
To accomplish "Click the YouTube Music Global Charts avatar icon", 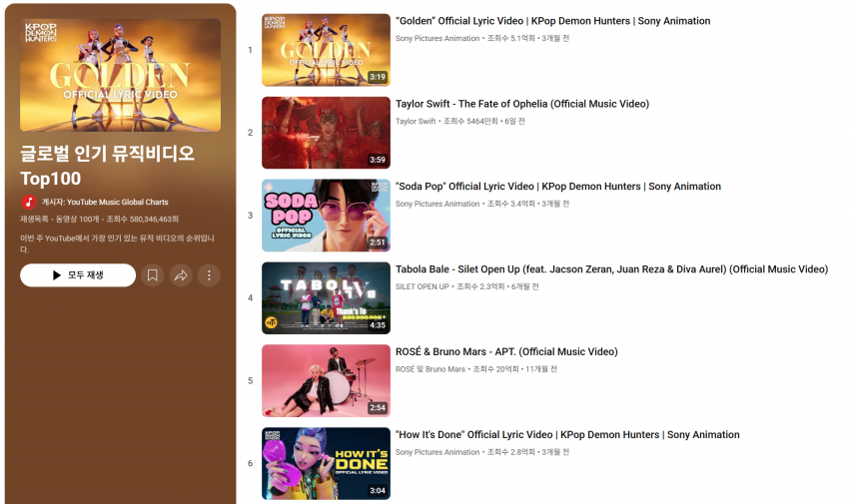I will click(29, 203).
